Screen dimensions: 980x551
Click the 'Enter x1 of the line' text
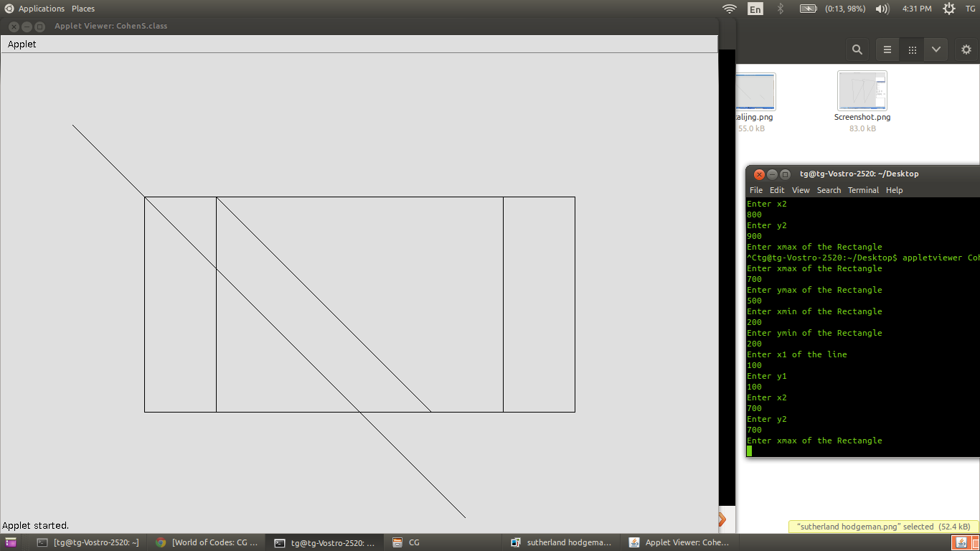pyautogui.click(x=797, y=354)
